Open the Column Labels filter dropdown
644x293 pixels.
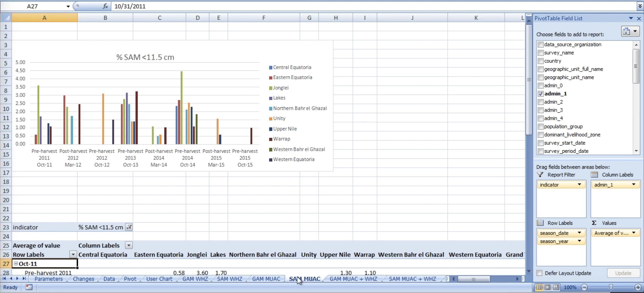point(129,245)
